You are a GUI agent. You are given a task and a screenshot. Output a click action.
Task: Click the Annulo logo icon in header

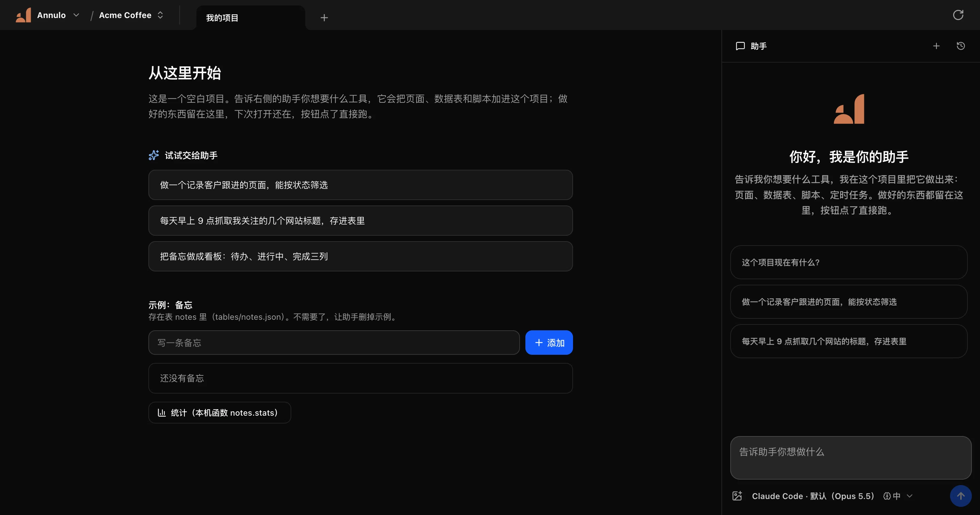[x=23, y=15]
